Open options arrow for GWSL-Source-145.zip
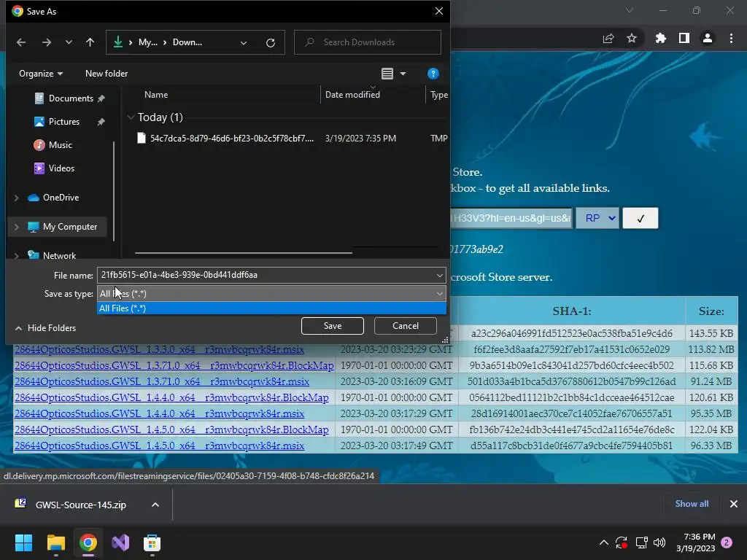This screenshot has width=747, height=560. [x=155, y=505]
